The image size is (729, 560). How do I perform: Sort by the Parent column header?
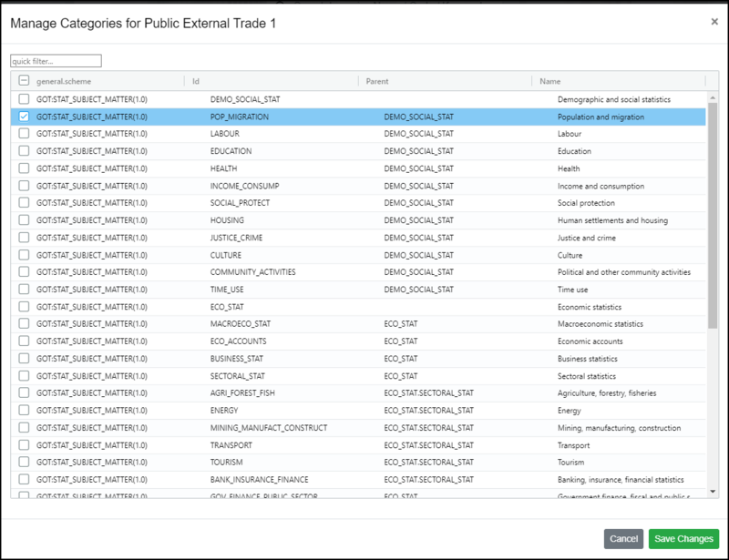tap(377, 81)
